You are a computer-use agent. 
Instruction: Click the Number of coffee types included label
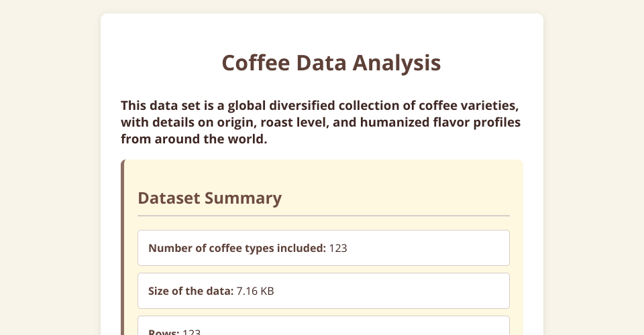click(237, 249)
